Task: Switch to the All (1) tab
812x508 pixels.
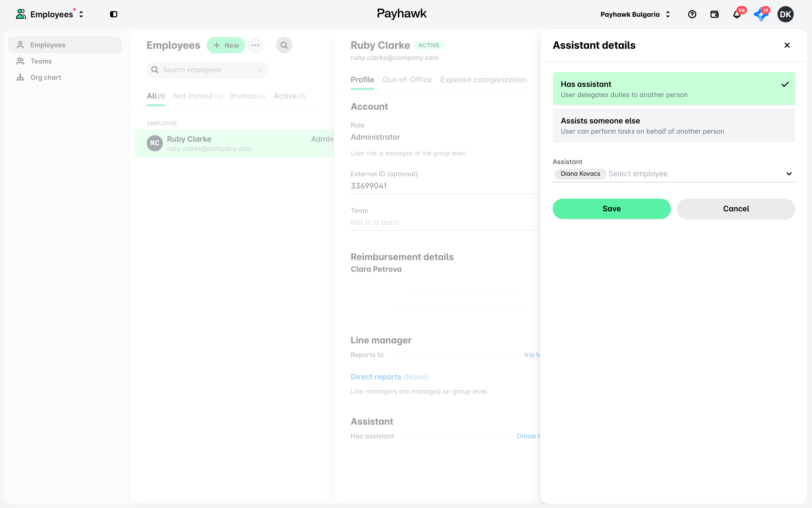Action: [156, 96]
